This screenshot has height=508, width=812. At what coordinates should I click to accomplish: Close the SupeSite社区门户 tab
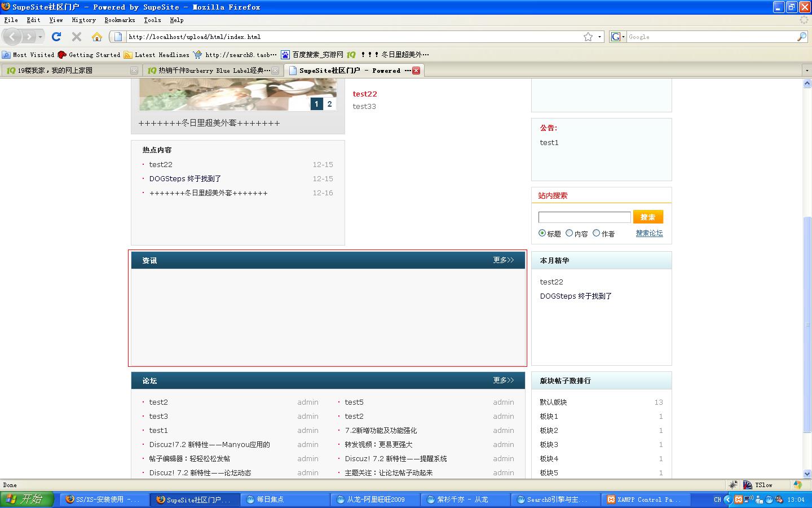click(416, 71)
